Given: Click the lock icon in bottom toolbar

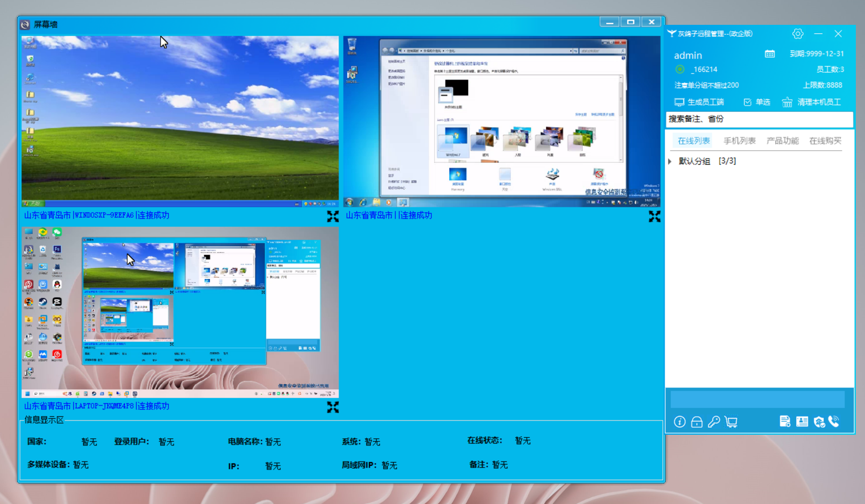Looking at the screenshot, I should click(697, 422).
